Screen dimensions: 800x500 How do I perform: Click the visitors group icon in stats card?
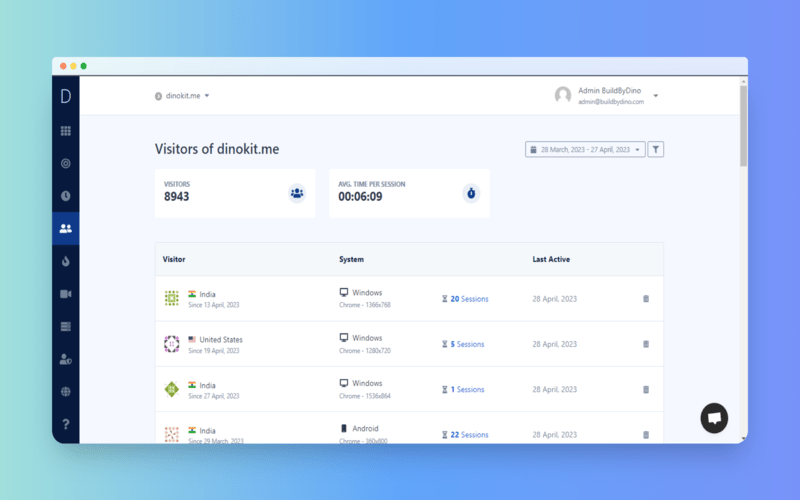point(297,193)
